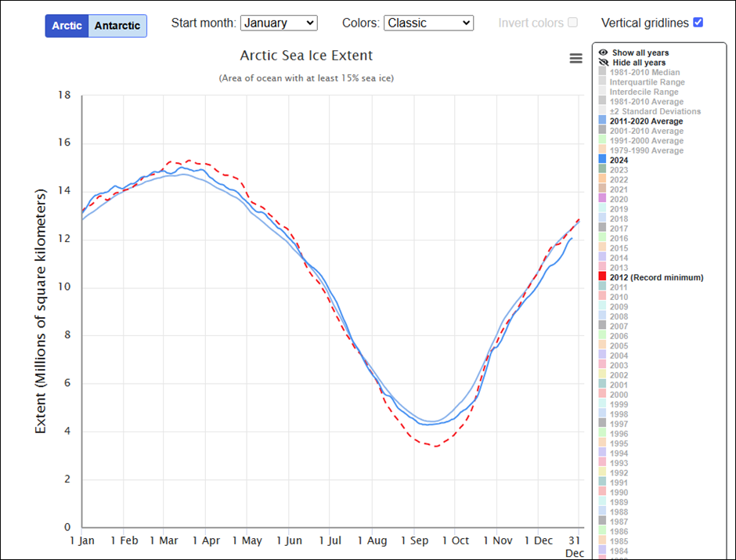Show the 2015 series in the legend
Viewport: 736px width, 560px height.
coord(619,247)
